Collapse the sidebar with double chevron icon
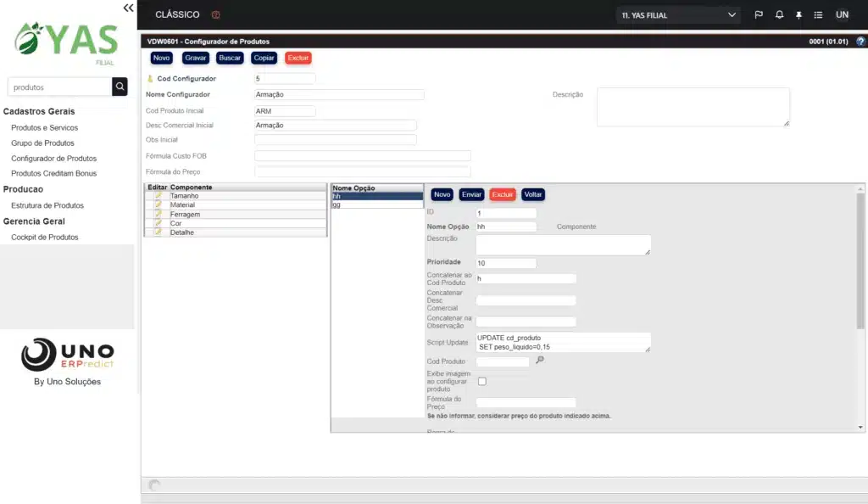 pos(129,8)
